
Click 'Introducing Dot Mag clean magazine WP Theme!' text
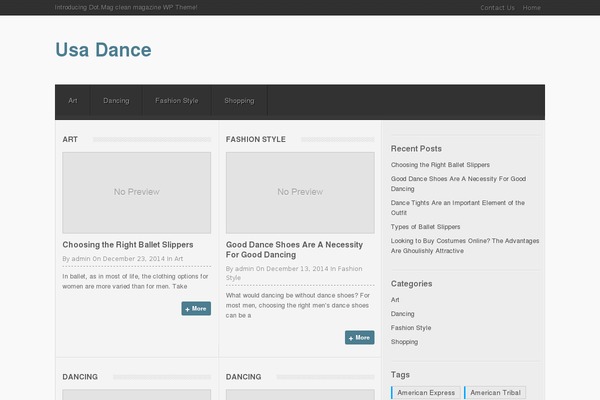(126, 7)
